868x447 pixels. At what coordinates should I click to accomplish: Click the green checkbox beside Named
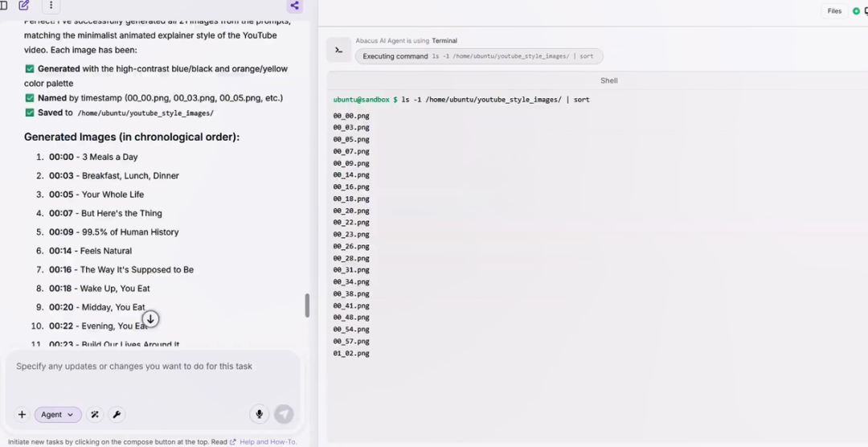[x=30, y=98]
